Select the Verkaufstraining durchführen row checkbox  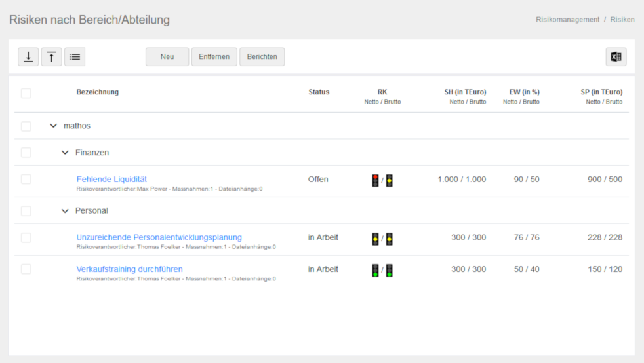tap(26, 269)
